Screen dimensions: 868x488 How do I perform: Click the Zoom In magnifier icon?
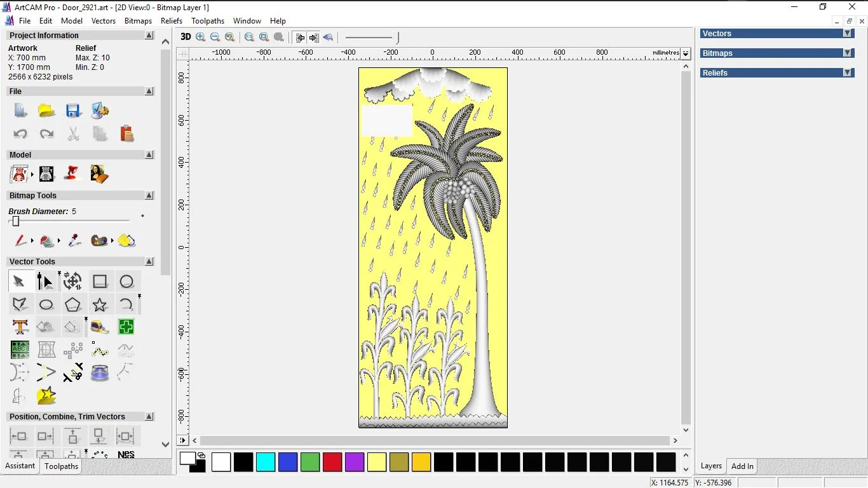pos(201,37)
